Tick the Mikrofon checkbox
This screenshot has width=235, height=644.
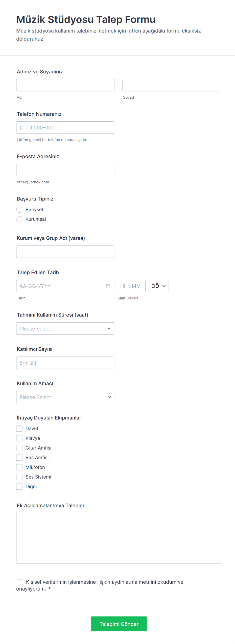pyautogui.click(x=19, y=467)
